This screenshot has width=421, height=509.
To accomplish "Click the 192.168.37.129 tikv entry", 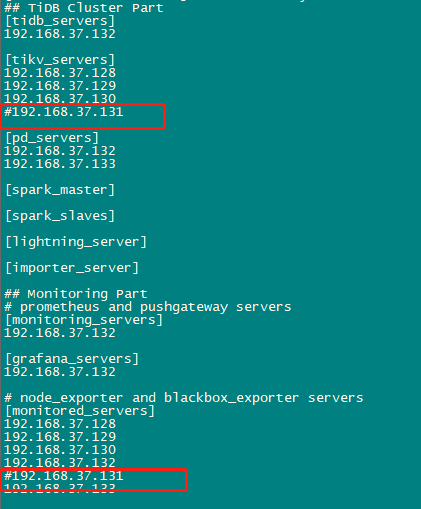I will point(60,86).
